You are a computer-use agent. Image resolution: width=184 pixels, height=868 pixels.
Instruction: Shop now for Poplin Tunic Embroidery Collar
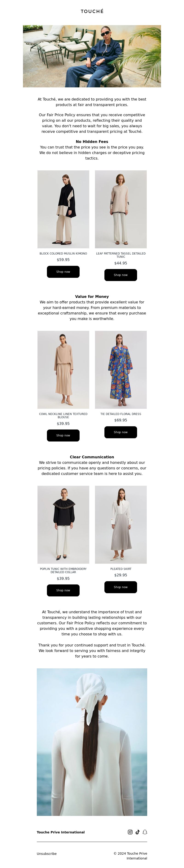[x=63, y=590]
